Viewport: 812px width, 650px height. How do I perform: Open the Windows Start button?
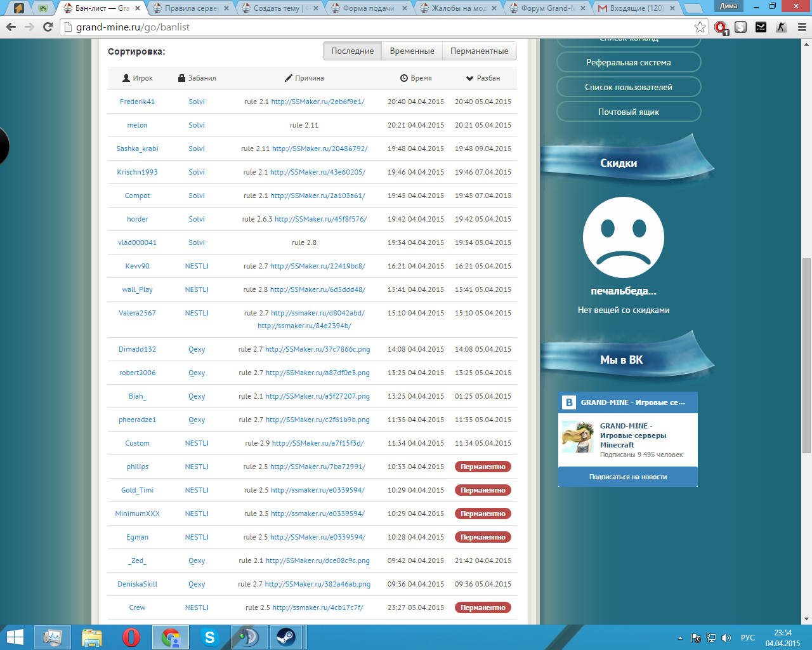15,637
